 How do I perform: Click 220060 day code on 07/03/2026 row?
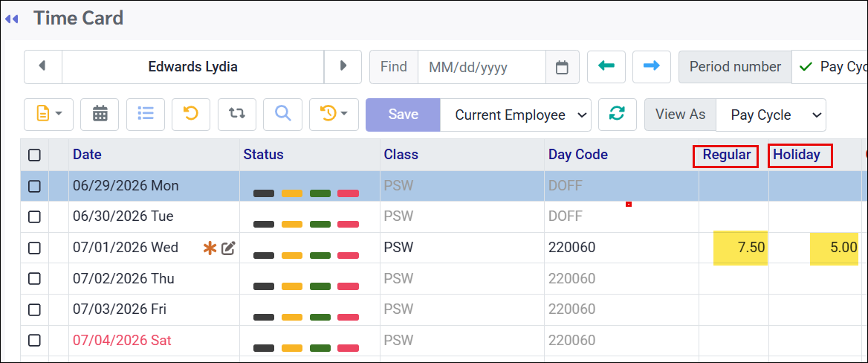(571, 309)
